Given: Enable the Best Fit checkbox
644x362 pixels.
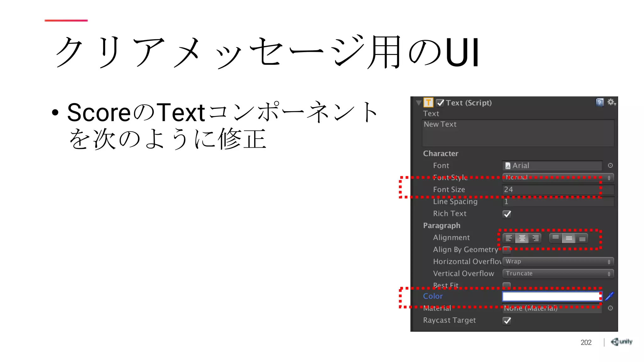Looking at the screenshot, I should point(507,285).
